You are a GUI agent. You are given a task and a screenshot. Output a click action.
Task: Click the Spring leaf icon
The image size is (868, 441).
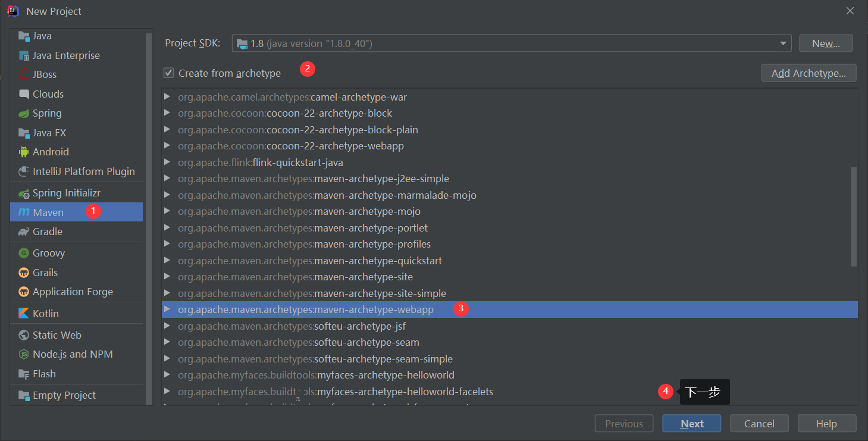24,114
